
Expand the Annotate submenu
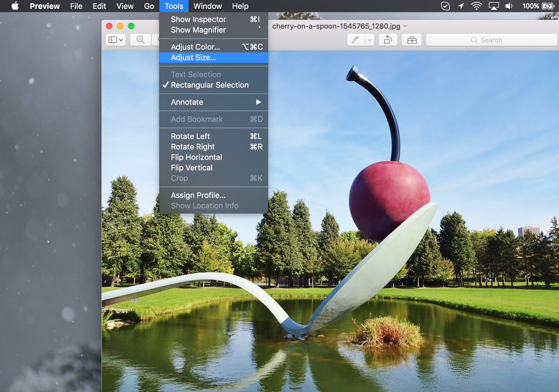(214, 102)
